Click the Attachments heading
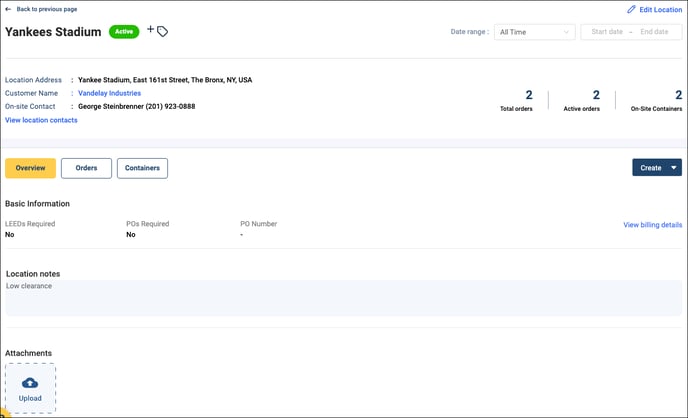Screen dimensions: 688x418 [29, 353]
